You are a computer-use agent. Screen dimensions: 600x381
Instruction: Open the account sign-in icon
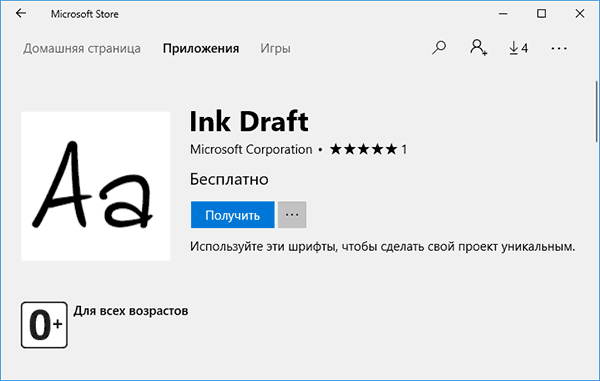coord(478,48)
